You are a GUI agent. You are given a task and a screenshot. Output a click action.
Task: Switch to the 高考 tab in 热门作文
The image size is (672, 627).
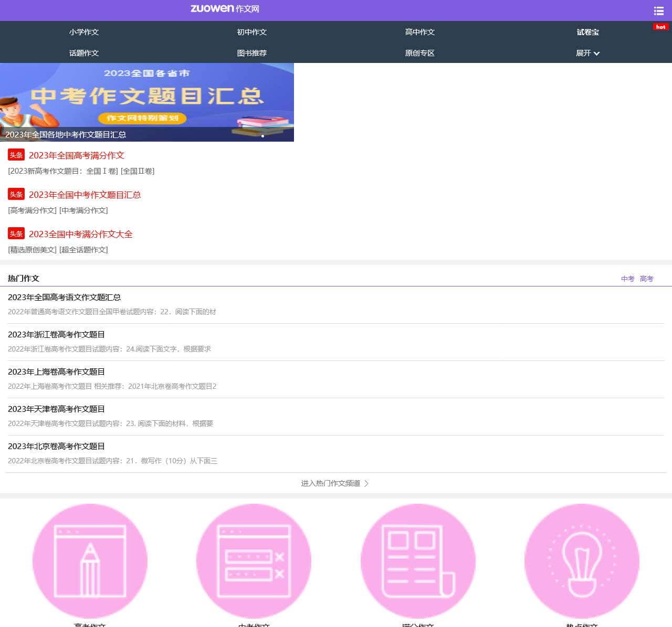point(646,279)
